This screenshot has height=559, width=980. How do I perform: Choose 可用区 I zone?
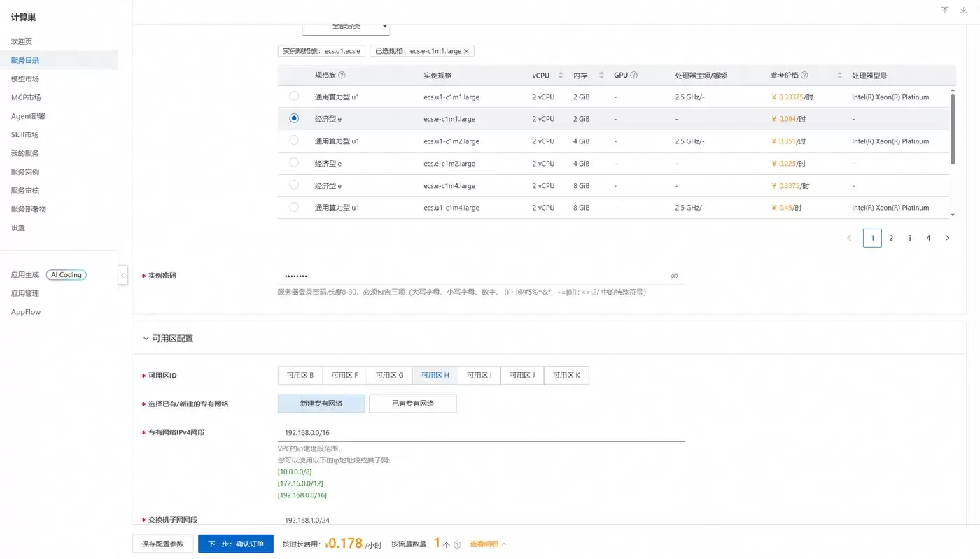[x=479, y=376]
